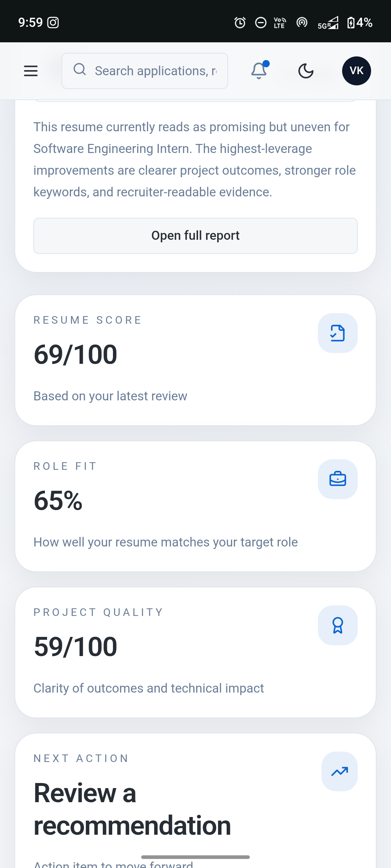Select the 65% role fit value
Image resolution: width=391 pixels, height=868 pixels.
click(x=58, y=501)
